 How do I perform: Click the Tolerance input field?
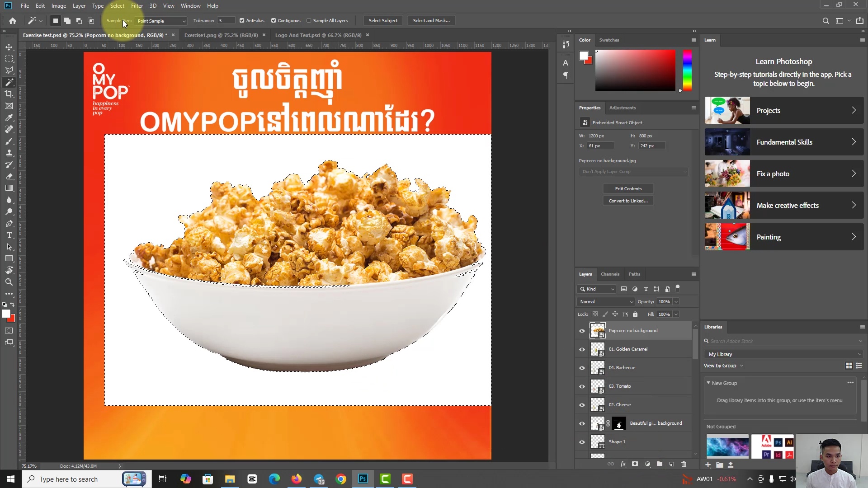click(x=226, y=21)
